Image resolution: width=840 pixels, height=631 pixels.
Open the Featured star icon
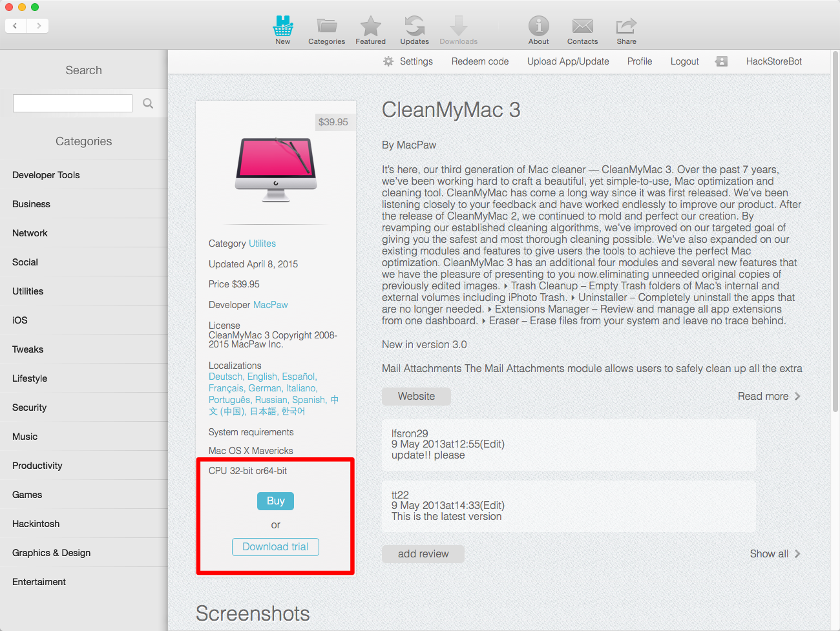click(370, 30)
